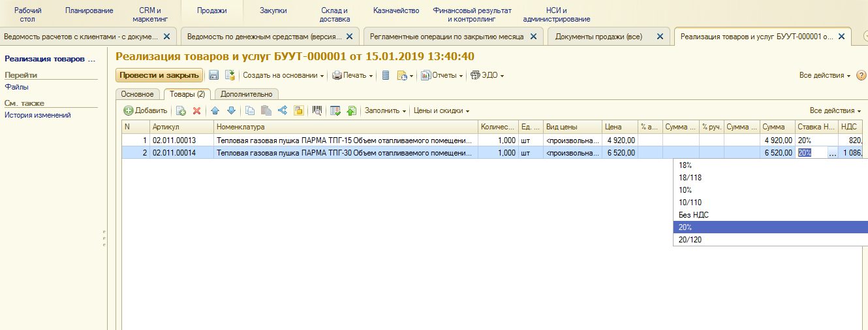Choose 20/120 from the VAT rate list
Screen dimensions: 868x330
click(x=770, y=240)
